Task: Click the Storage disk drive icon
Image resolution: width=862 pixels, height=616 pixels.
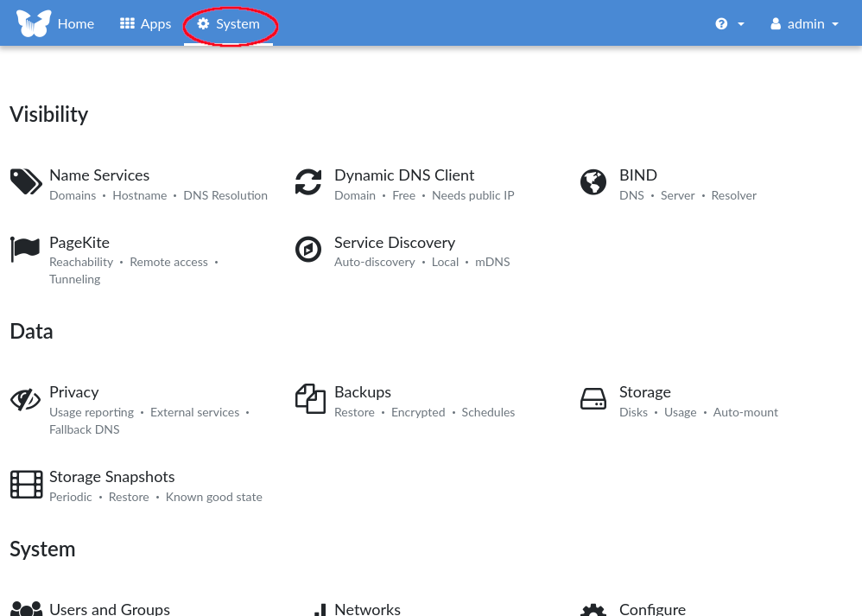Action: [x=593, y=399]
